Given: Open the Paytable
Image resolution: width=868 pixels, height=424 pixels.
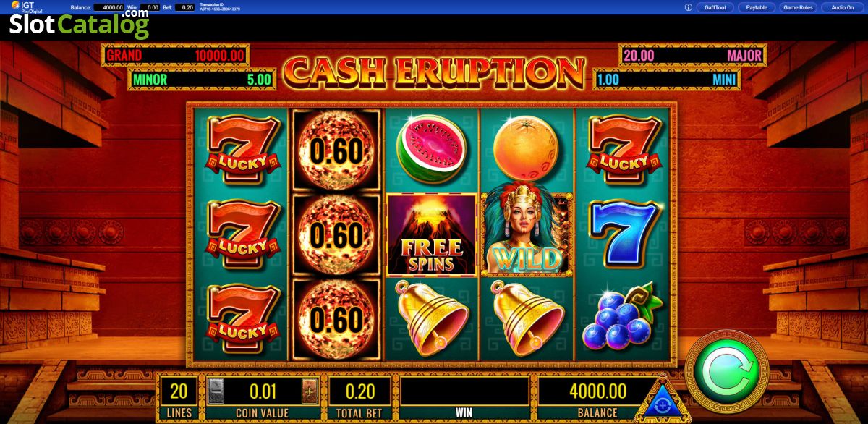Looking at the screenshot, I should click(757, 7).
